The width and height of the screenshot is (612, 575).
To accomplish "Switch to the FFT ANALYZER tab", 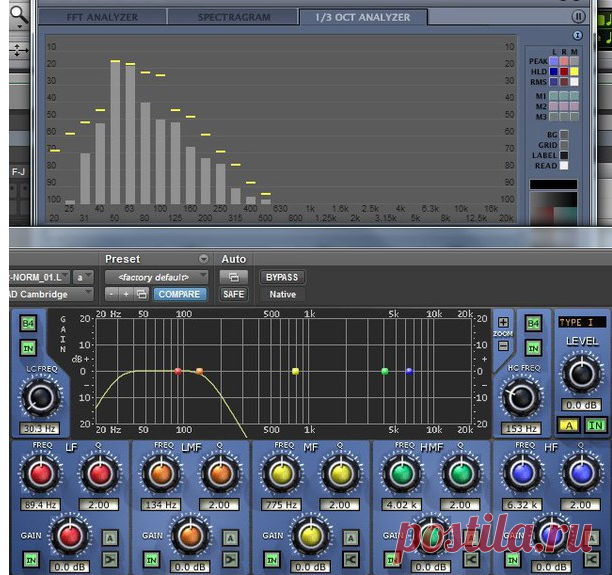I will (x=102, y=17).
